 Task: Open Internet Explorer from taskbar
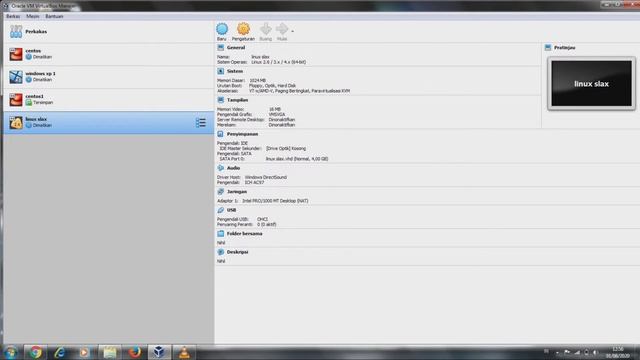coord(60,352)
